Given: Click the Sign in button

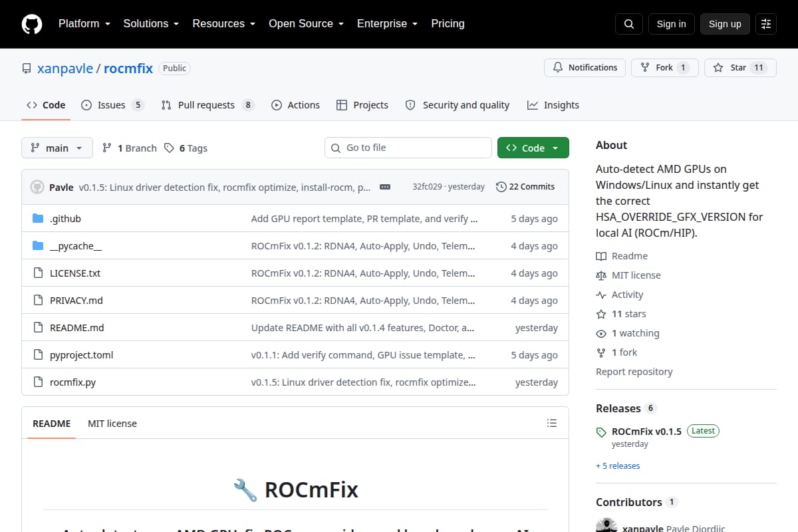Looking at the screenshot, I should [x=671, y=24].
